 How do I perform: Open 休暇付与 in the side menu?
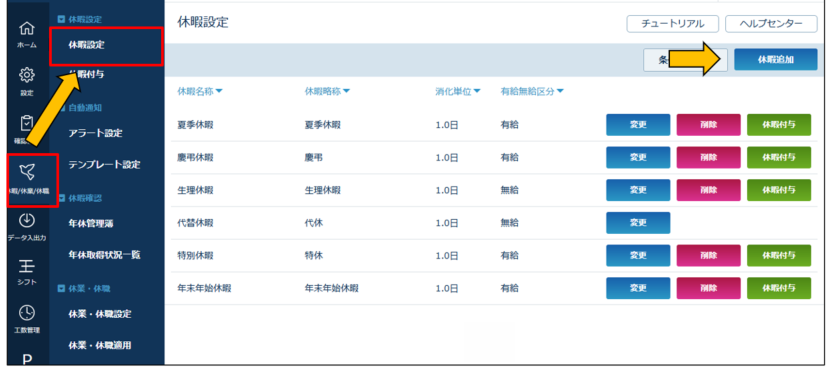click(87, 75)
